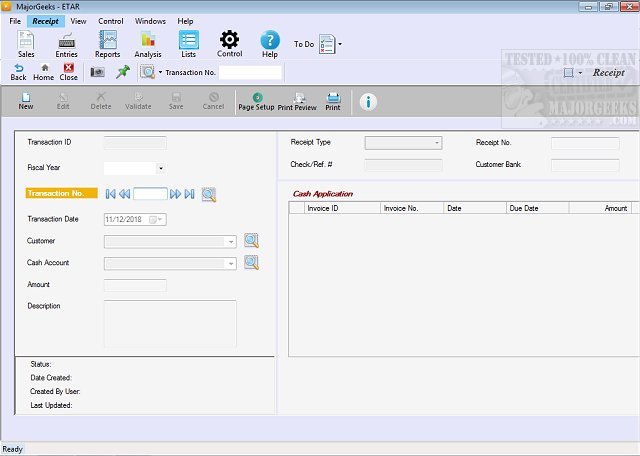Open the Analysis chart icon

point(148,42)
